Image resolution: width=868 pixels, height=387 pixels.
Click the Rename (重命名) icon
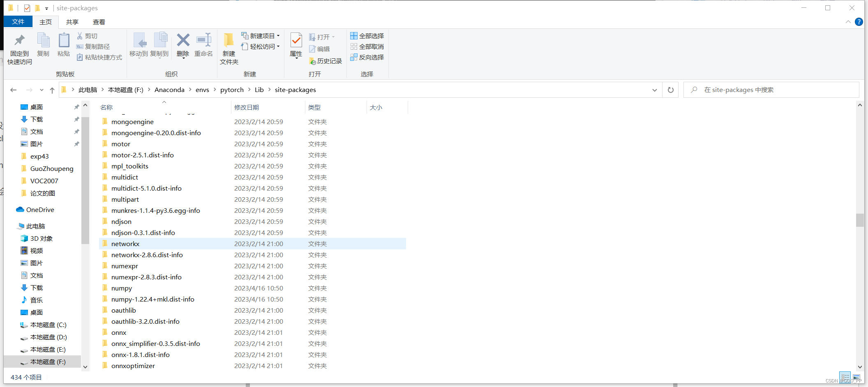(203, 40)
